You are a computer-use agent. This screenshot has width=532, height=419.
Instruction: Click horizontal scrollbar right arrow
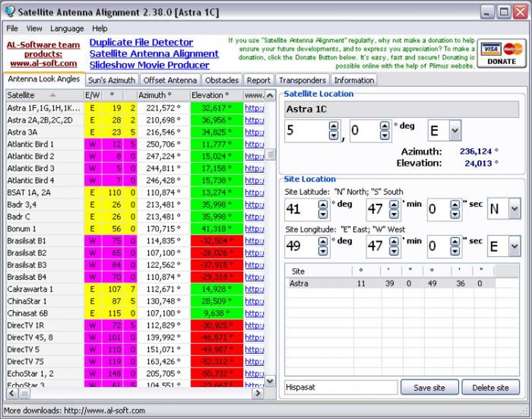(x=258, y=393)
